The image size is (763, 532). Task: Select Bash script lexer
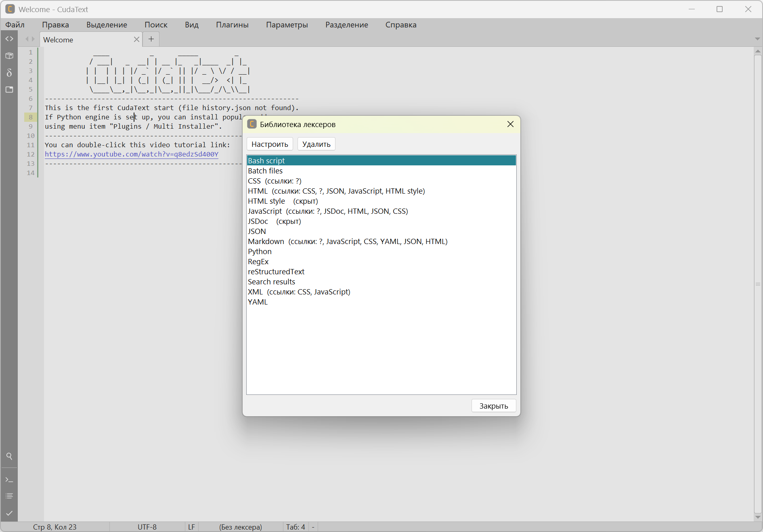coord(381,161)
